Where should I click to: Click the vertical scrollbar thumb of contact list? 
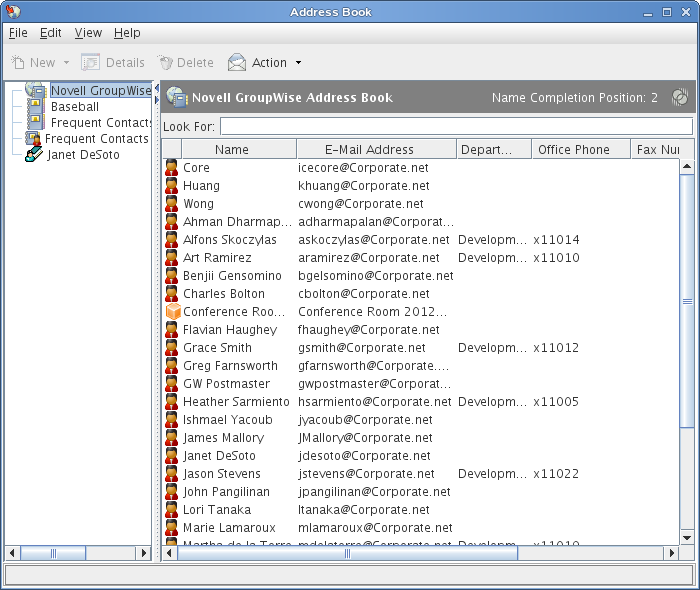pos(687,301)
